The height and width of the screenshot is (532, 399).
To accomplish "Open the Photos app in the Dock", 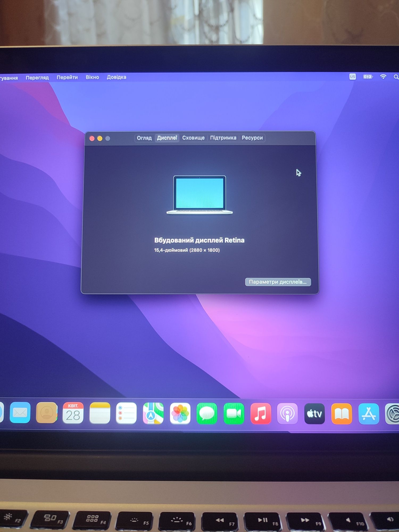I will [x=180, y=413].
